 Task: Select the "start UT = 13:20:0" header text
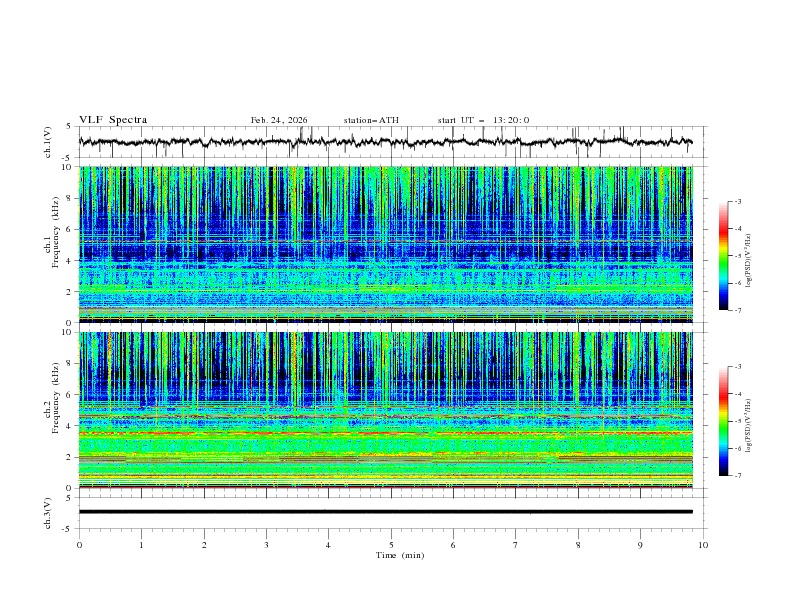(483, 120)
